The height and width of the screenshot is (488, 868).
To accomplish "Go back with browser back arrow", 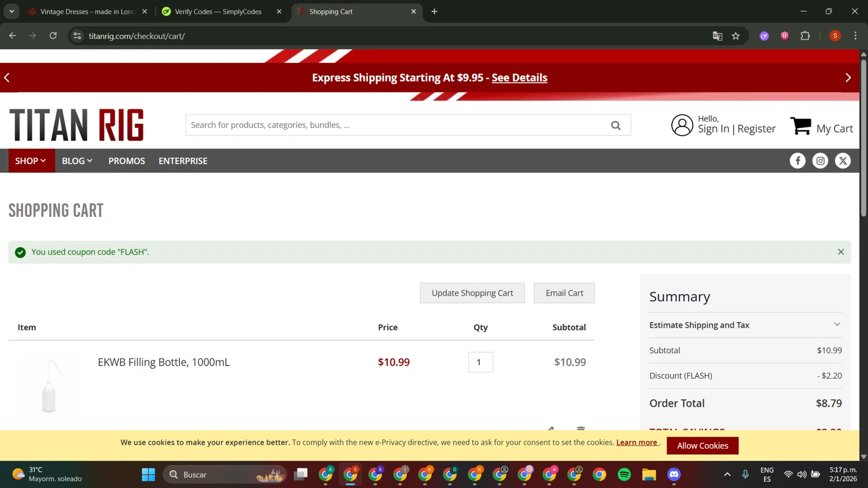I will [x=13, y=36].
